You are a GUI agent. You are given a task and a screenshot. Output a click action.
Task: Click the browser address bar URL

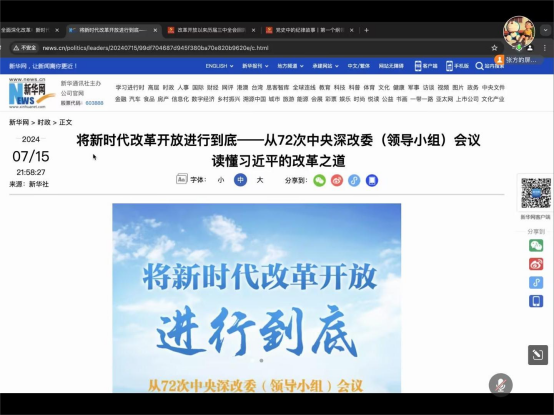coord(155,48)
